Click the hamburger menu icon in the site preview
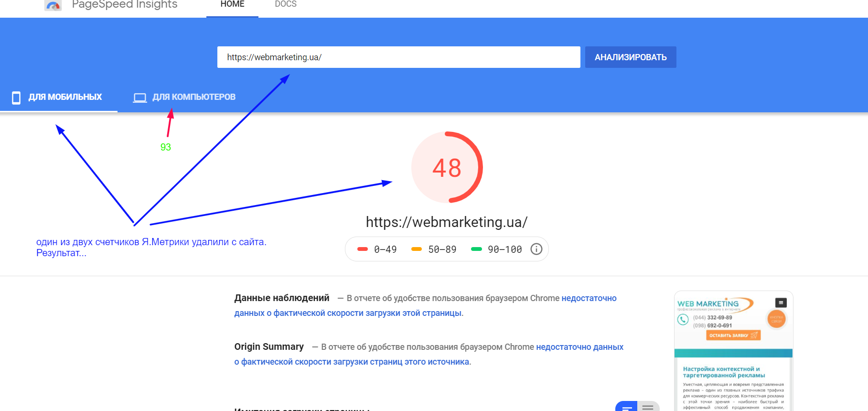 click(781, 303)
